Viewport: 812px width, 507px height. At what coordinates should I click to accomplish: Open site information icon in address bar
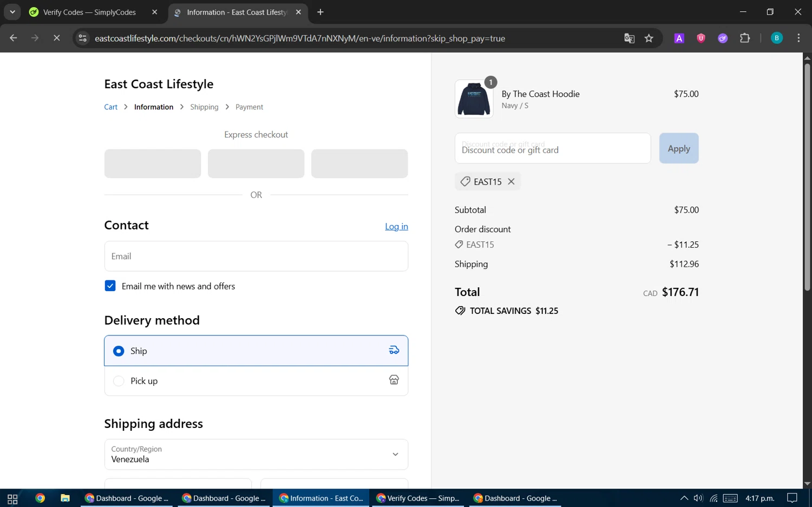82,38
